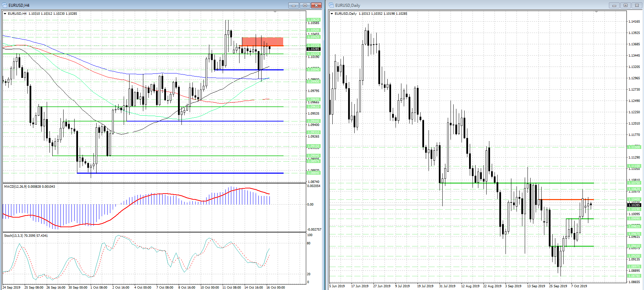This screenshot has height=290, width=644.
Task: Click the Stoch(13,3,3) indicator label
Action: point(26,236)
